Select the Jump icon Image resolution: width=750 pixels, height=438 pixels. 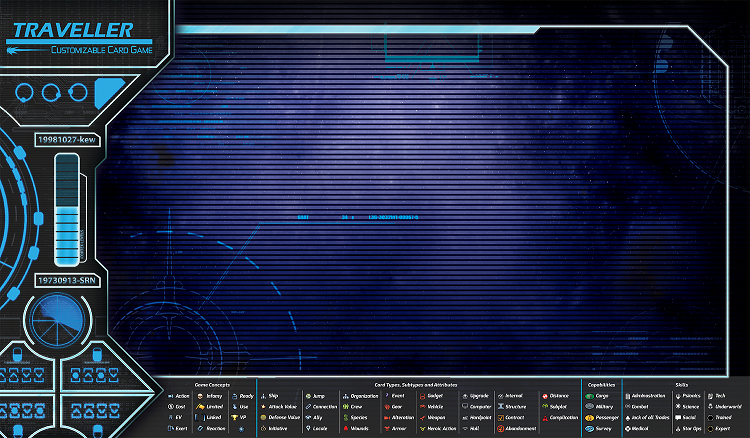(x=309, y=396)
